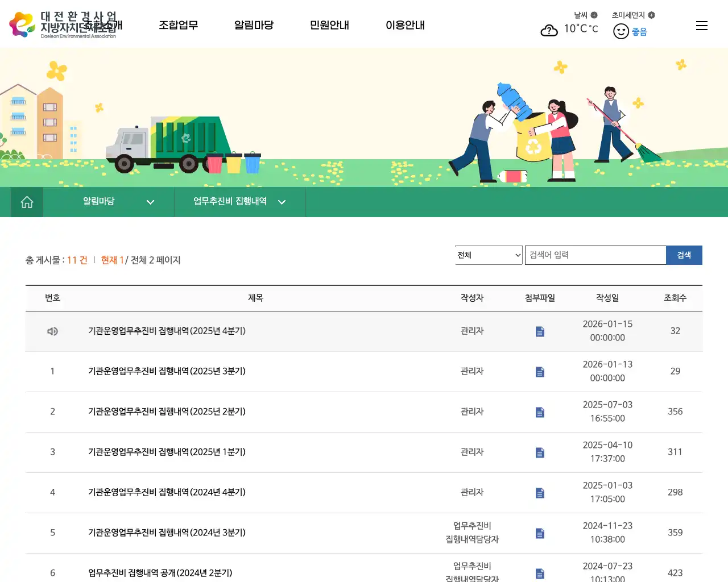Open the attachment icon for 2024년 3분기 post
The width and height of the screenshot is (728, 582).
[539, 533]
